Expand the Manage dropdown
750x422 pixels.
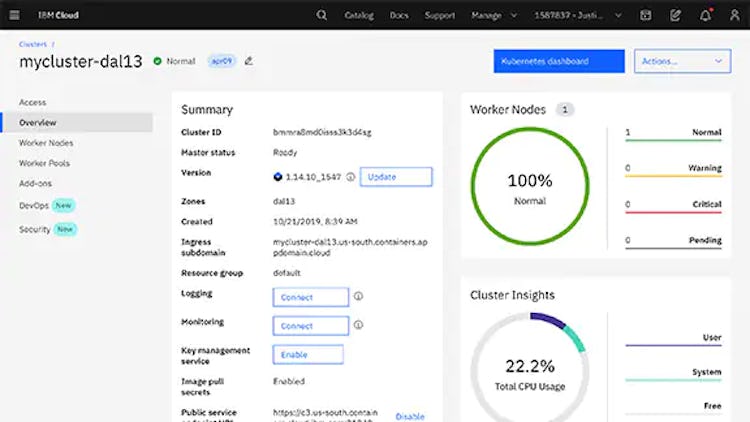coord(494,15)
